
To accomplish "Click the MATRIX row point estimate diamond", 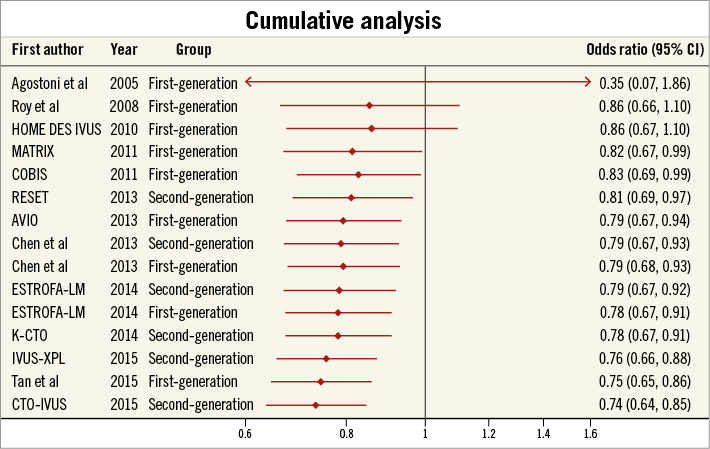I will pos(352,151).
